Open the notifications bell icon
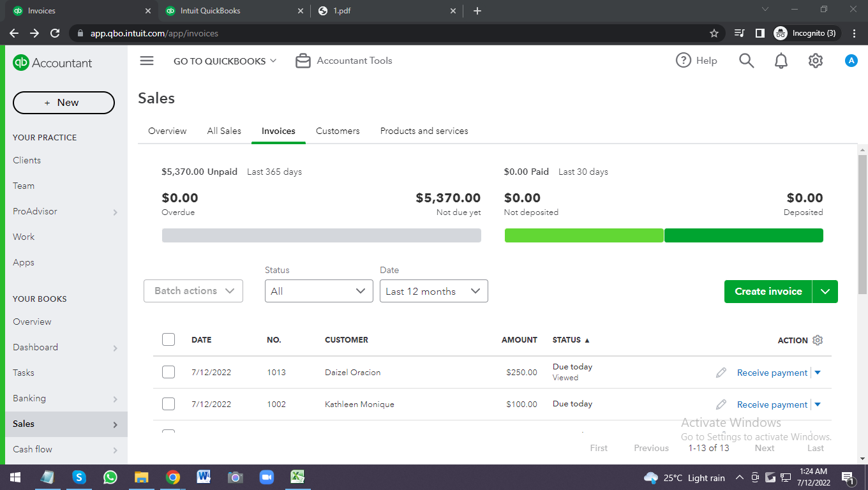The width and height of the screenshot is (868, 490). [x=781, y=61]
